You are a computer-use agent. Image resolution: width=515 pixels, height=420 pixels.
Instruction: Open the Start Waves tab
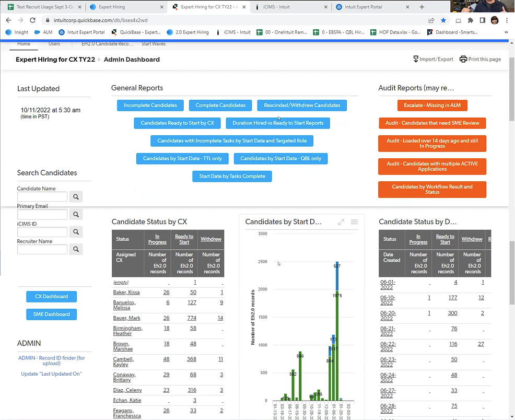point(154,44)
